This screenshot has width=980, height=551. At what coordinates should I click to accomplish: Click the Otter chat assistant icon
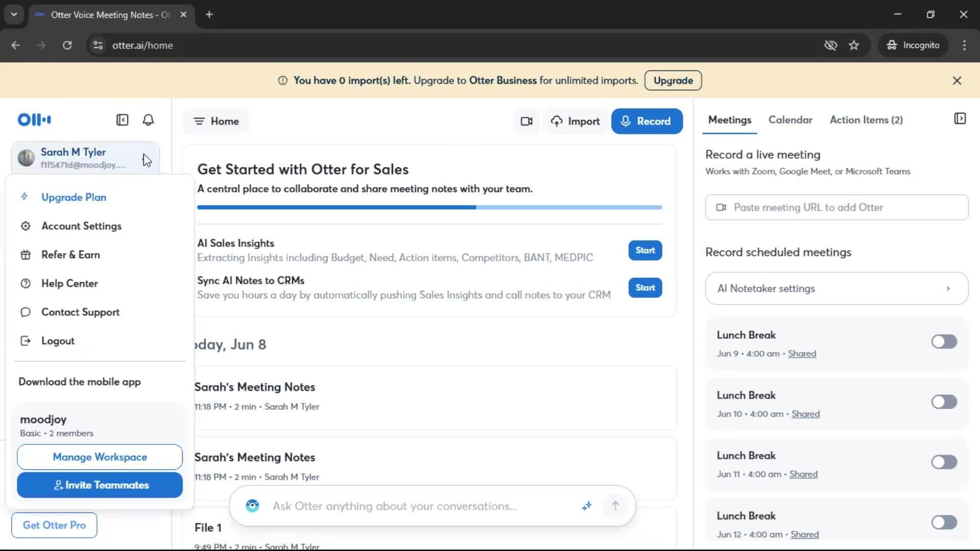(x=252, y=506)
